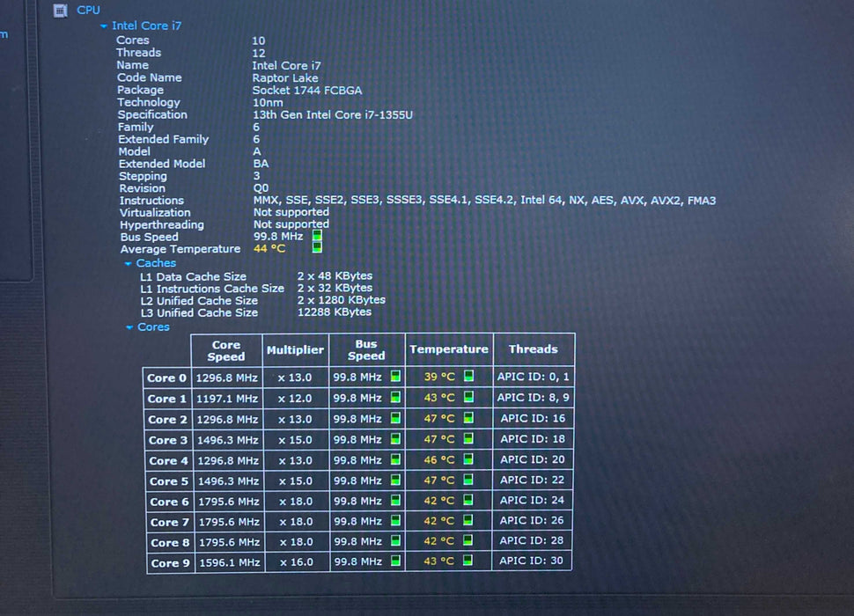The height and width of the screenshot is (616, 854).
Task: Click the Technology value 10nm
Action: pyautogui.click(x=268, y=102)
